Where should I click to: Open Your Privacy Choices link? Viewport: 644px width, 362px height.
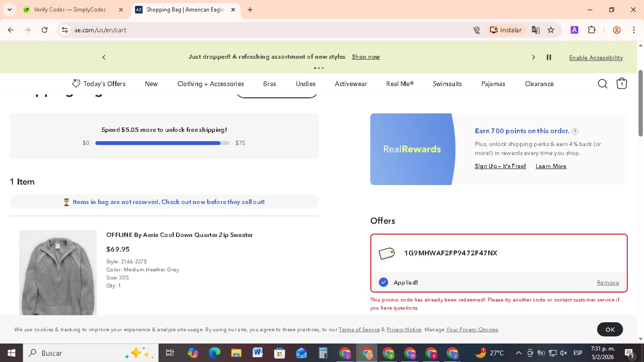pyautogui.click(x=472, y=329)
